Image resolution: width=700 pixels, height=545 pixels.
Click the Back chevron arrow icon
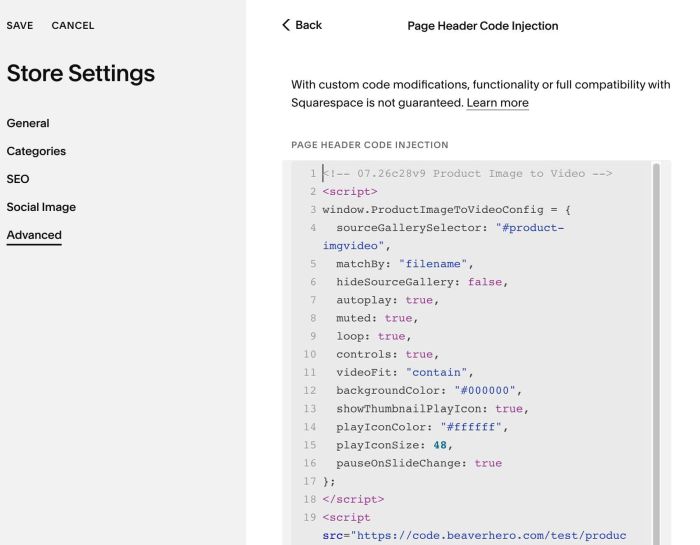coord(286,25)
